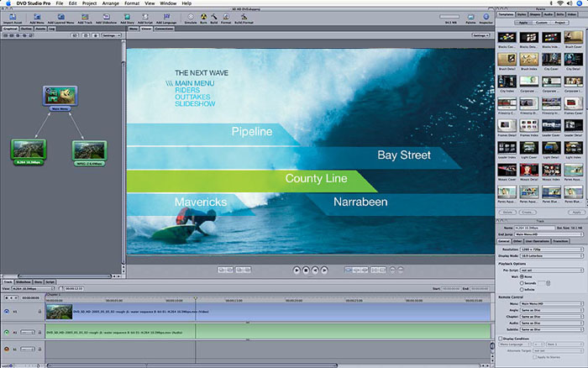The width and height of the screenshot is (588, 368).
Task: Switch to the Outline tab
Action: (x=26, y=29)
